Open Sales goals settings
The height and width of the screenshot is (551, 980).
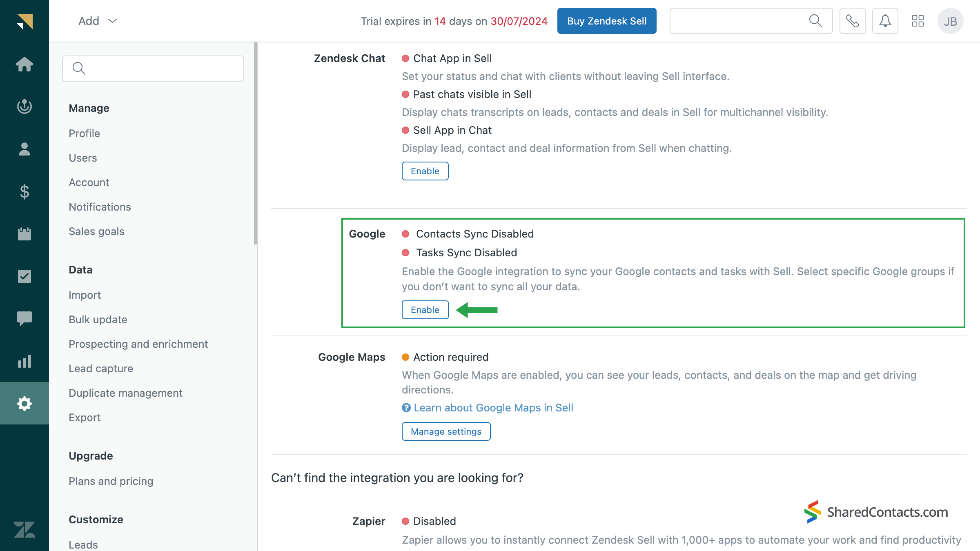[97, 231]
